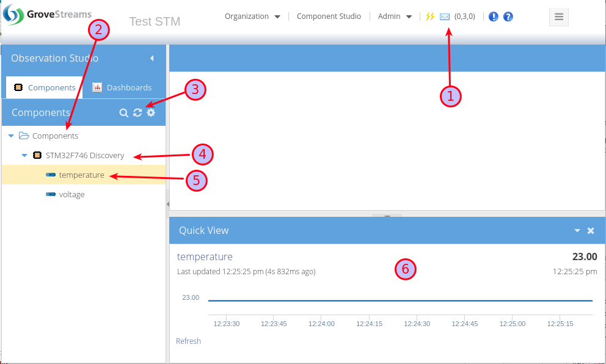Open the Admin dropdown menu
This screenshot has height=364, width=606.
[x=395, y=16]
